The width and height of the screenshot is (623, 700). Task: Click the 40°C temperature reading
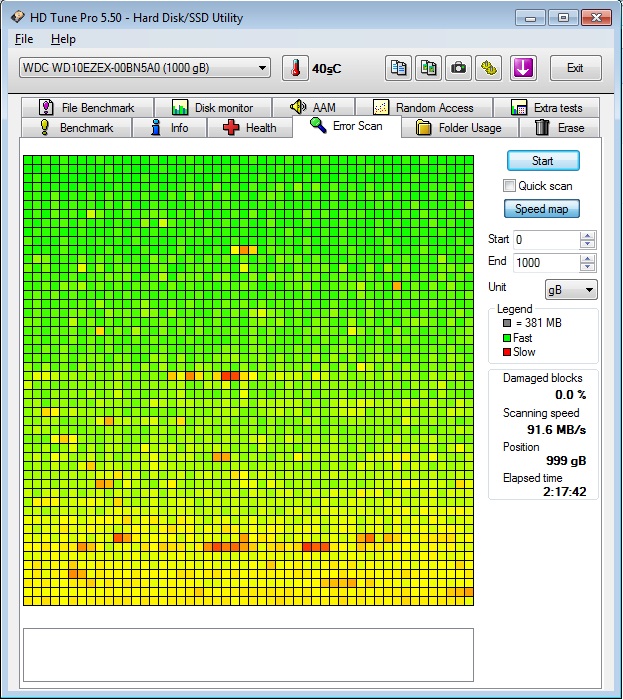(326, 69)
